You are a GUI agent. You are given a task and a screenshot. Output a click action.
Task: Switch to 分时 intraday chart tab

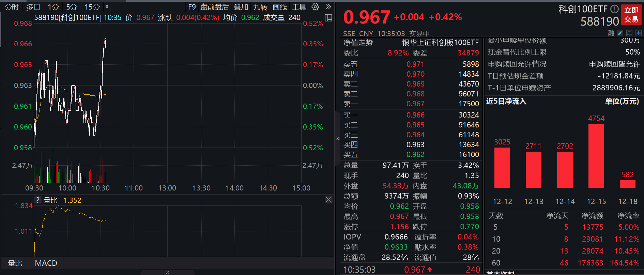pos(12,7)
